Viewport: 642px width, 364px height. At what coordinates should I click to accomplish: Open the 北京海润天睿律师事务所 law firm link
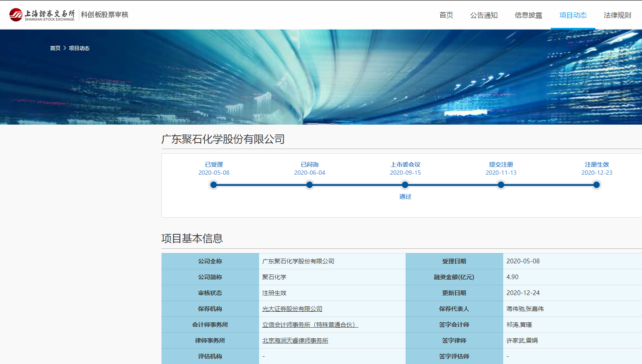(295, 340)
